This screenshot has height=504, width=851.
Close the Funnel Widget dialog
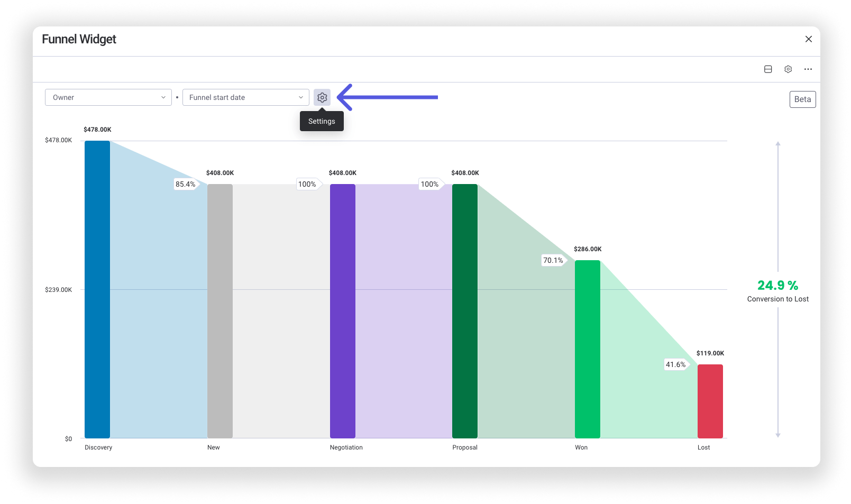pos(808,39)
